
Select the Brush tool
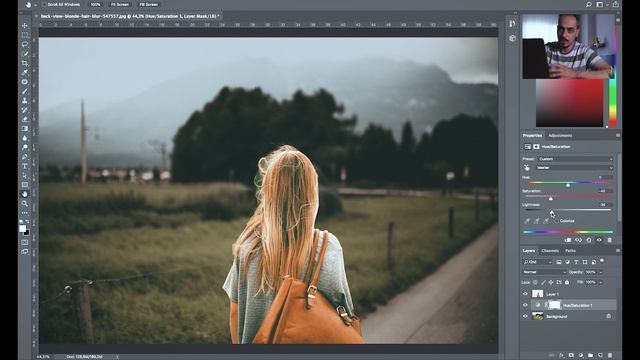tap(25, 91)
